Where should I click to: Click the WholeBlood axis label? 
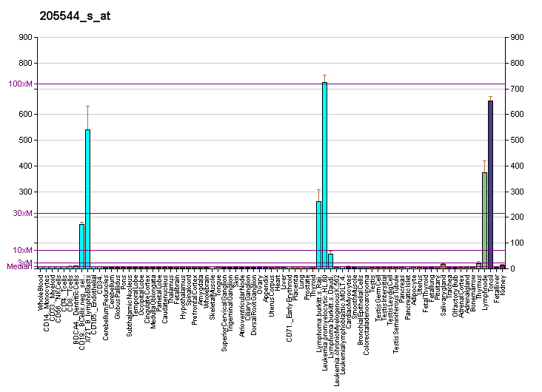41,291
